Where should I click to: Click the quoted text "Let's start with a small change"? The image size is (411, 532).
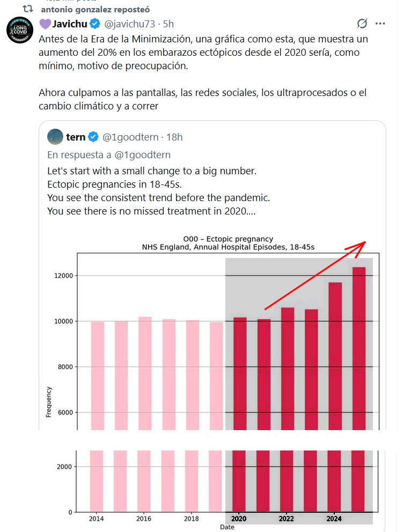(x=151, y=171)
